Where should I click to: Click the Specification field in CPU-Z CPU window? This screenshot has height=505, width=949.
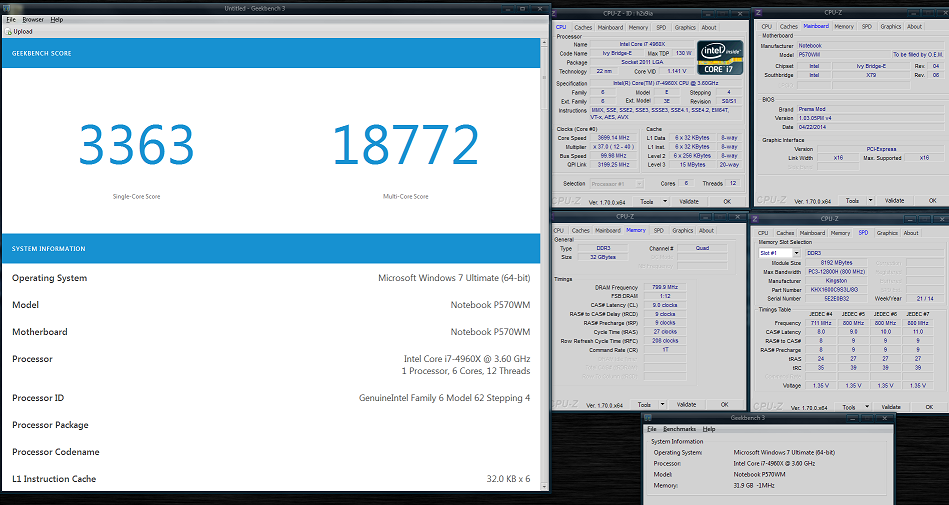tap(666, 84)
